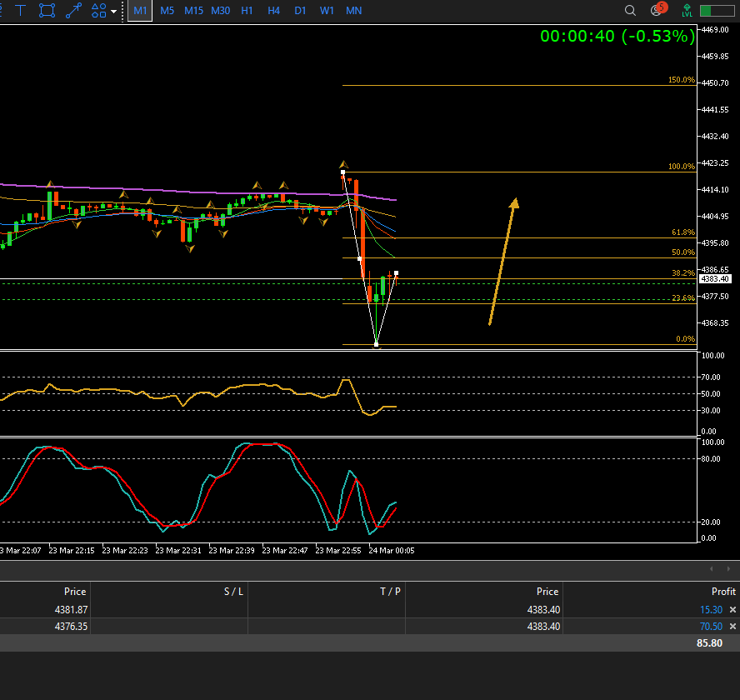Close the position with 15.30 profit

click(732, 610)
